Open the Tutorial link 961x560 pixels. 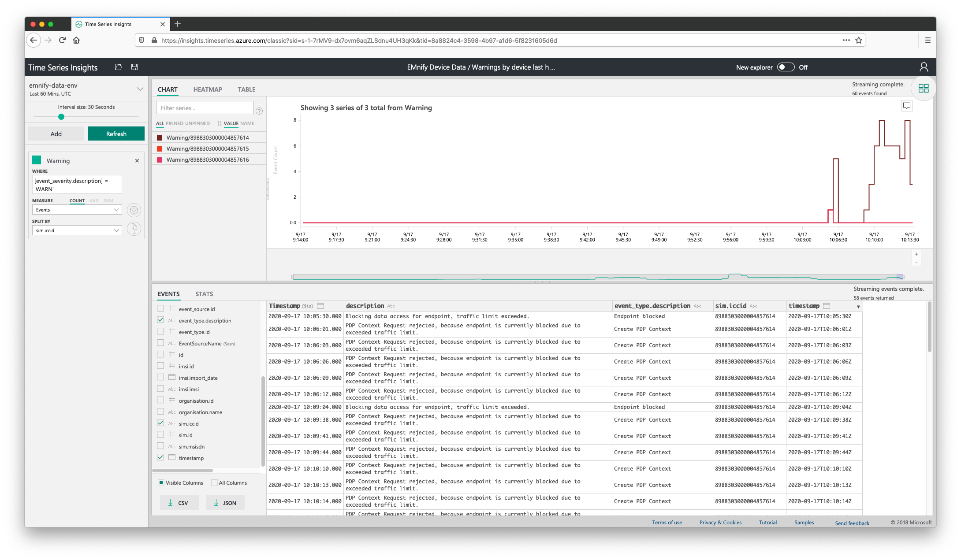pyautogui.click(x=768, y=523)
